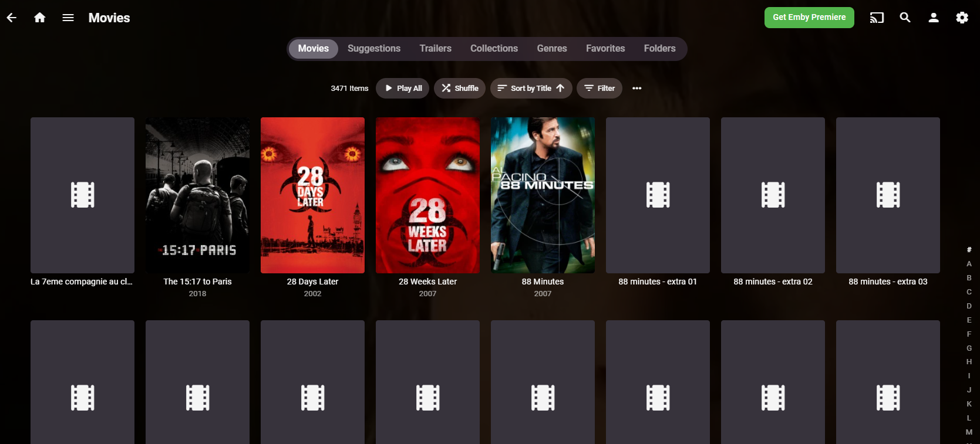Open the 88 Minutes poster

(543, 195)
